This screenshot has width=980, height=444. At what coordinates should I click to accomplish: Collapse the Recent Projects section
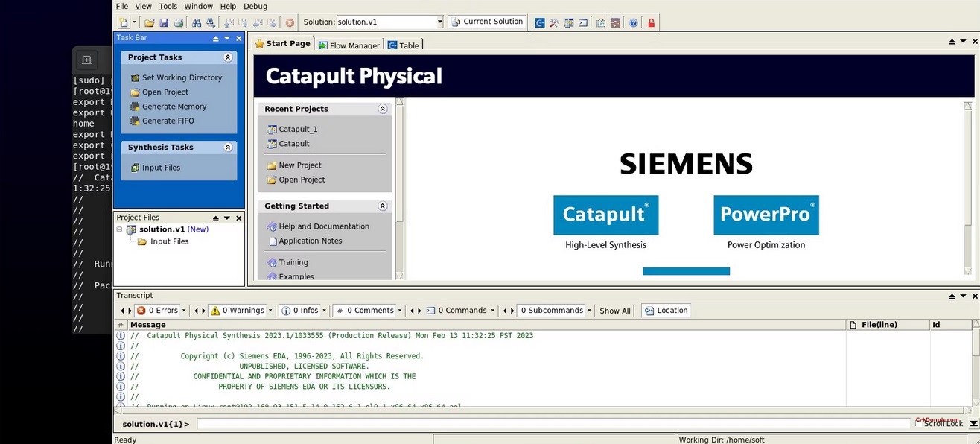(383, 109)
